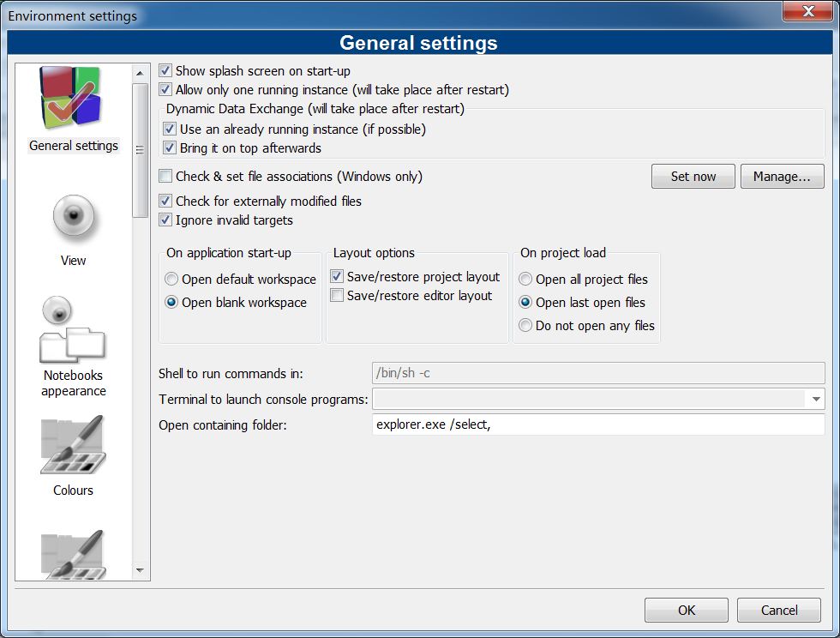Disable Show splash screen on start-up
This screenshot has width=840, height=638.
pyautogui.click(x=166, y=71)
